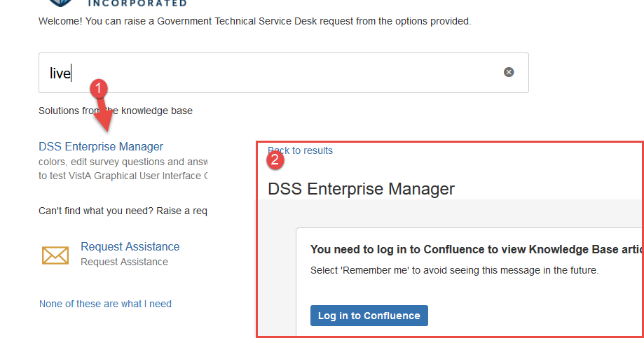
Task: Click the "Can't find what you need?" text
Action: [123, 211]
